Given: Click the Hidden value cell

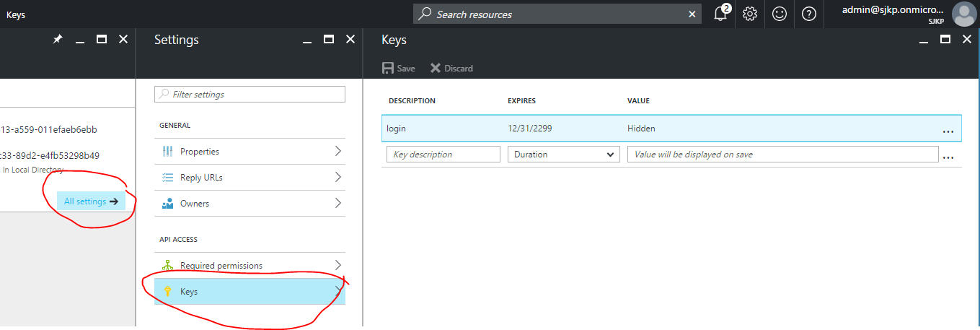Looking at the screenshot, I should pos(641,129).
